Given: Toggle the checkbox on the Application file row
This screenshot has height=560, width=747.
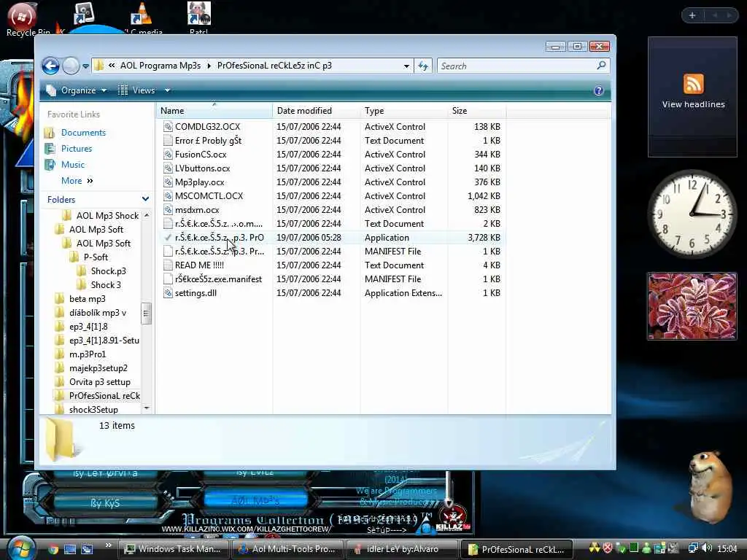Looking at the screenshot, I should 168,237.
